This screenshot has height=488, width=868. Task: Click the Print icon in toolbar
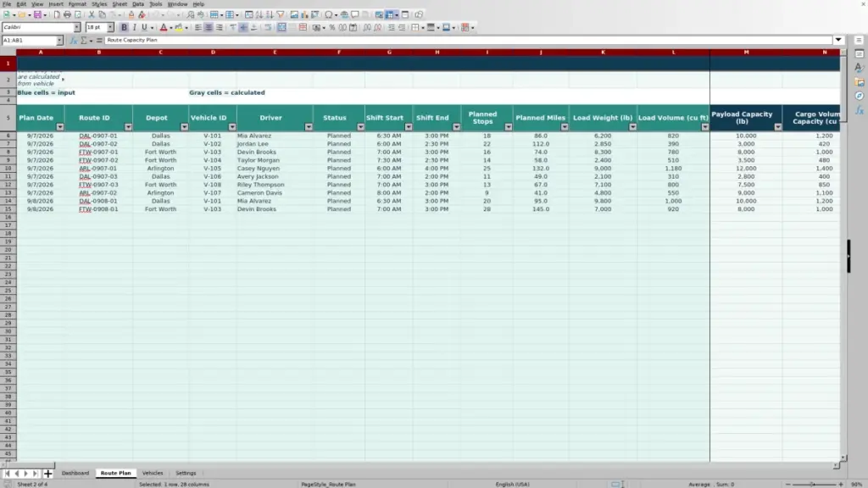pyautogui.click(x=67, y=14)
